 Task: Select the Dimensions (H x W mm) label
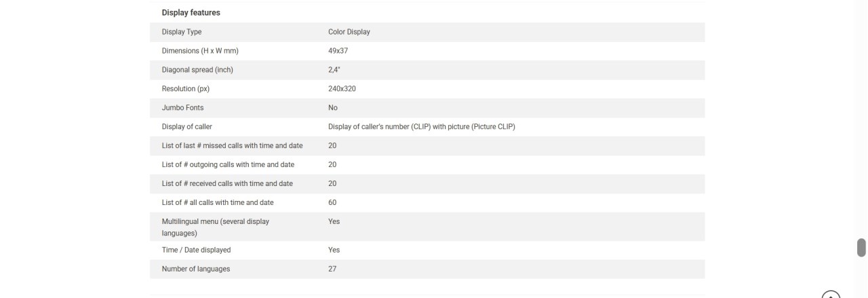pyautogui.click(x=200, y=51)
